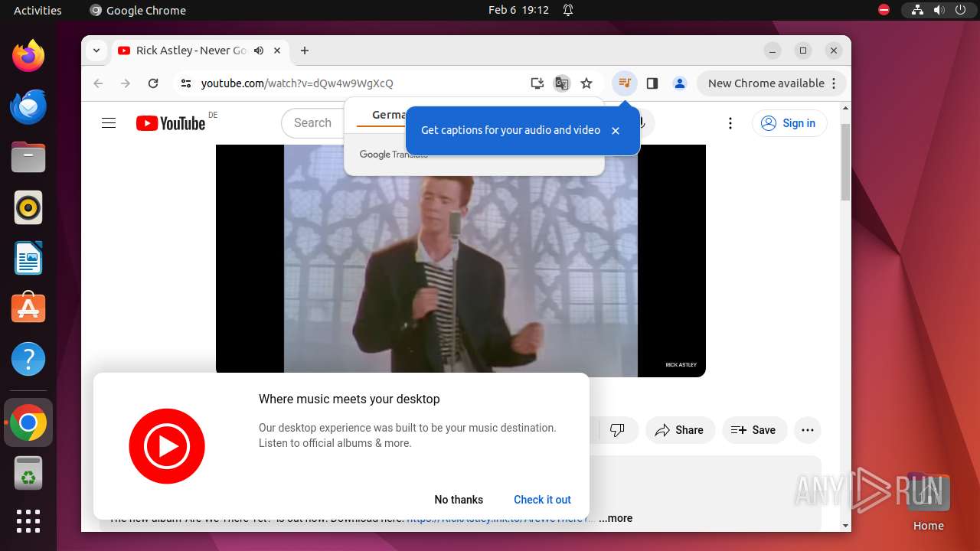Expand description with ...more
The image size is (980, 551).
coord(616,518)
